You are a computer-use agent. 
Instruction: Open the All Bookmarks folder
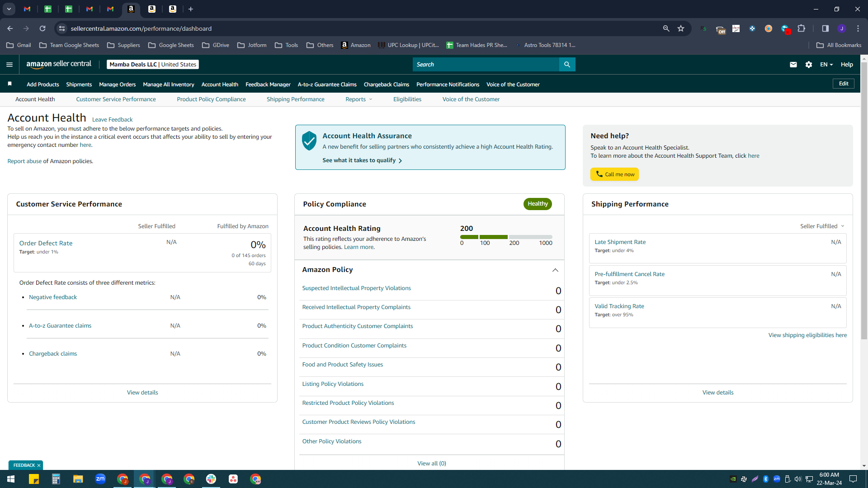coord(839,45)
